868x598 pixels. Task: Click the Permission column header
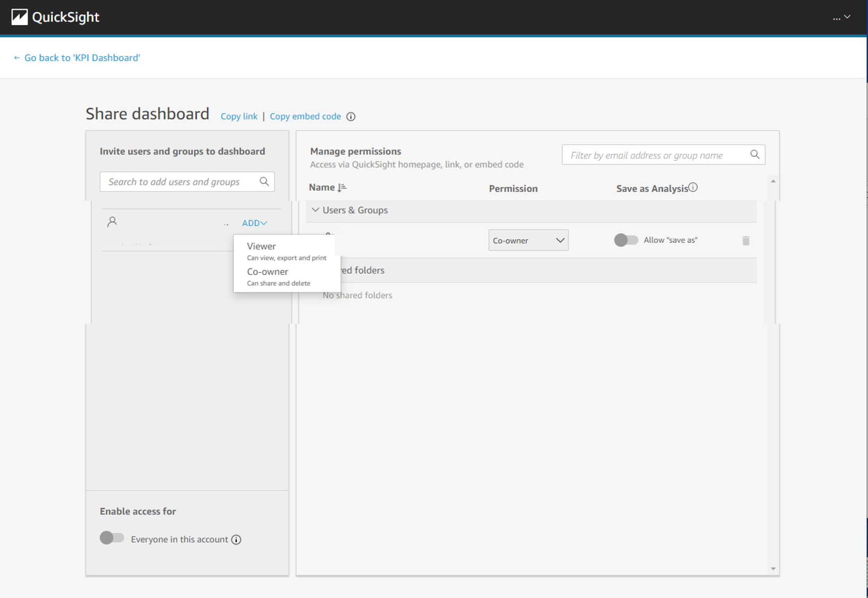tap(513, 189)
